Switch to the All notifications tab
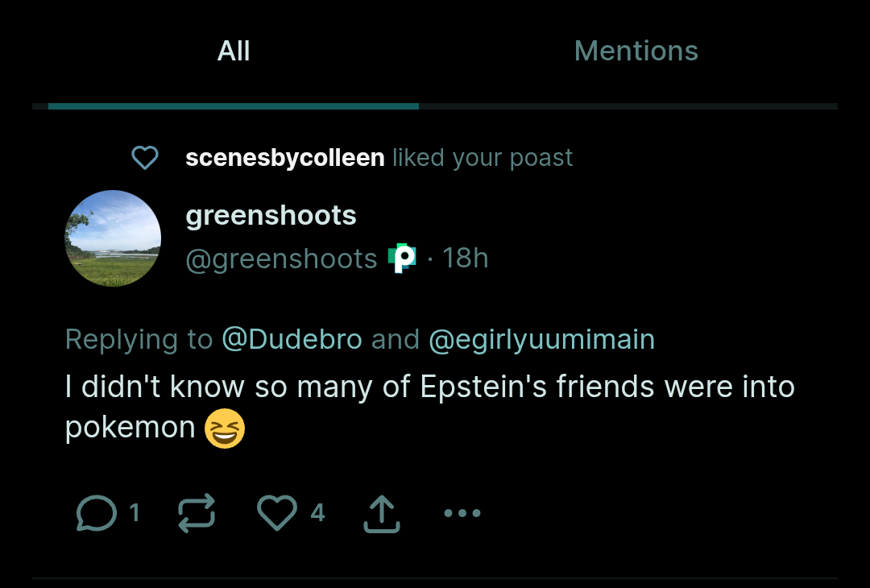The image size is (870, 588). tap(234, 52)
